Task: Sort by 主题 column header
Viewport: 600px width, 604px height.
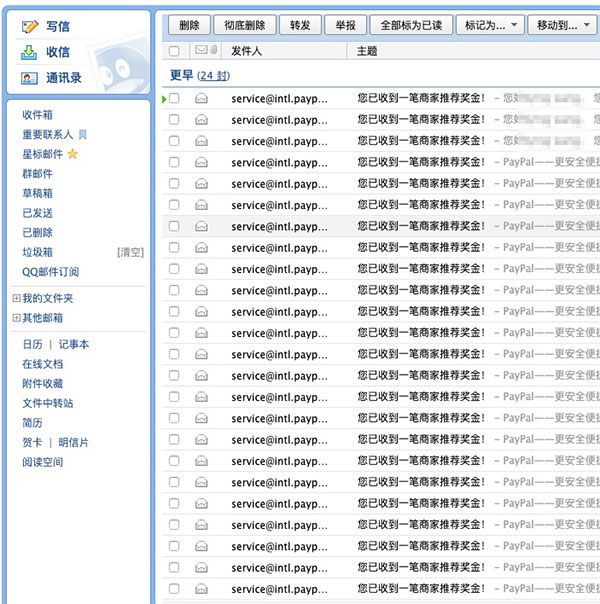Action: point(367,51)
